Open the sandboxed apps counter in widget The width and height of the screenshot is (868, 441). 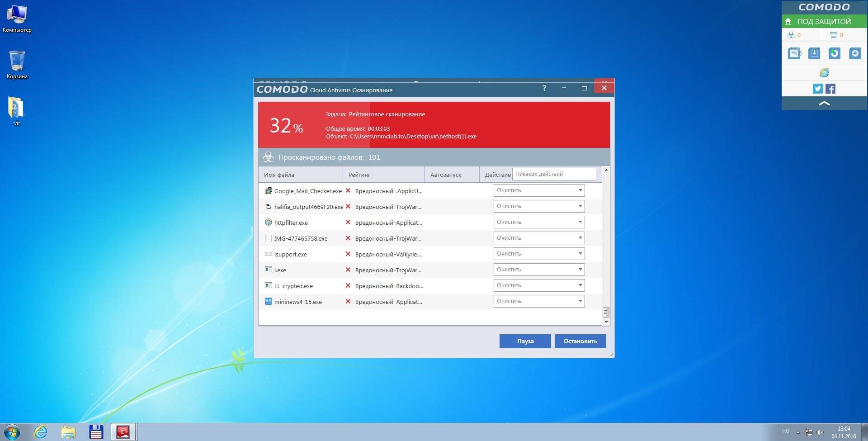836,35
